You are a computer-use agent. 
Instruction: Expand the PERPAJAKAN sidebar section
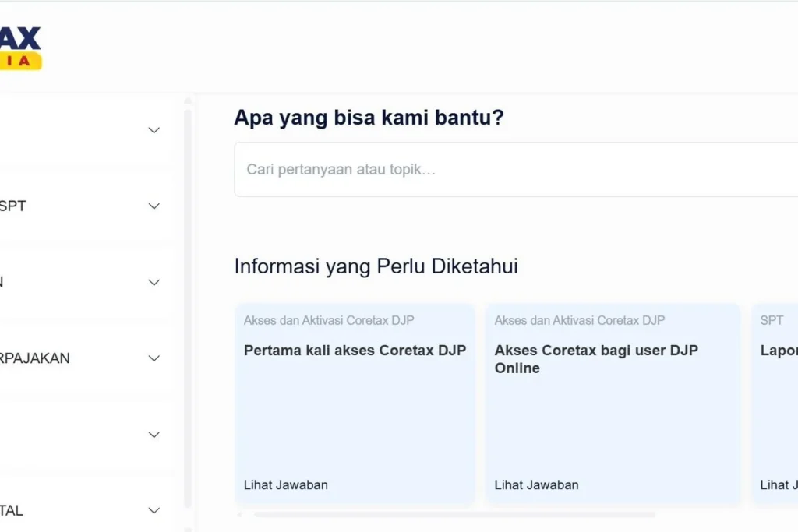click(x=153, y=358)
